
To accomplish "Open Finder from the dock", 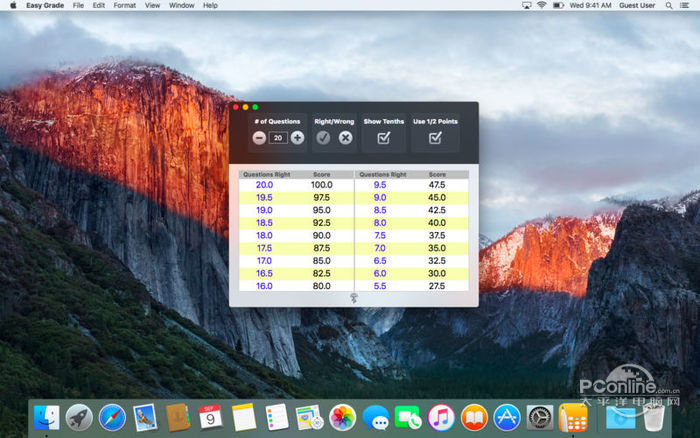I will point(46,417).
